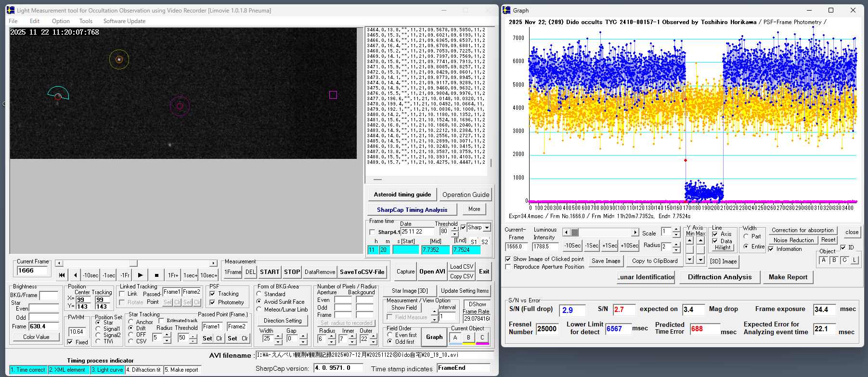Open the Sharp dropdown in Frame time
This screenshot has width=868, height=377.
click(487, 228)
